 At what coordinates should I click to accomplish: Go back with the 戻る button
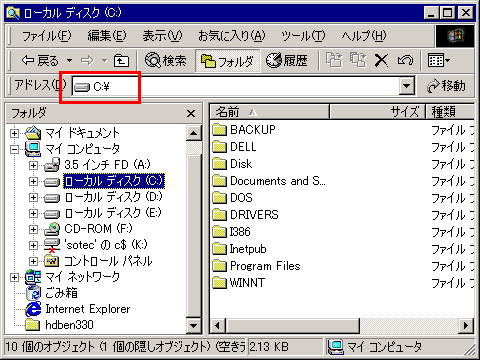[39, 61]
